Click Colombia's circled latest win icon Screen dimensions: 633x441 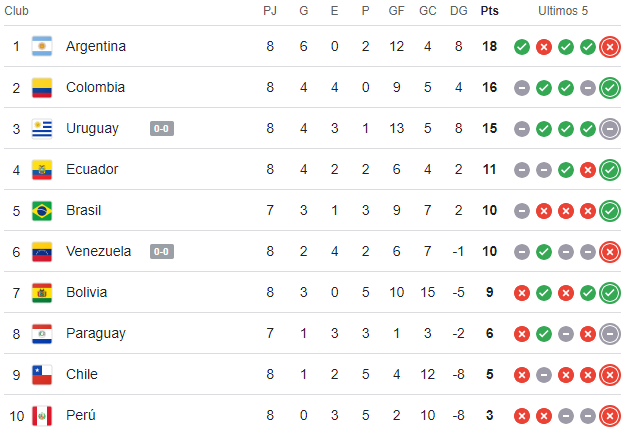[610, 87]
